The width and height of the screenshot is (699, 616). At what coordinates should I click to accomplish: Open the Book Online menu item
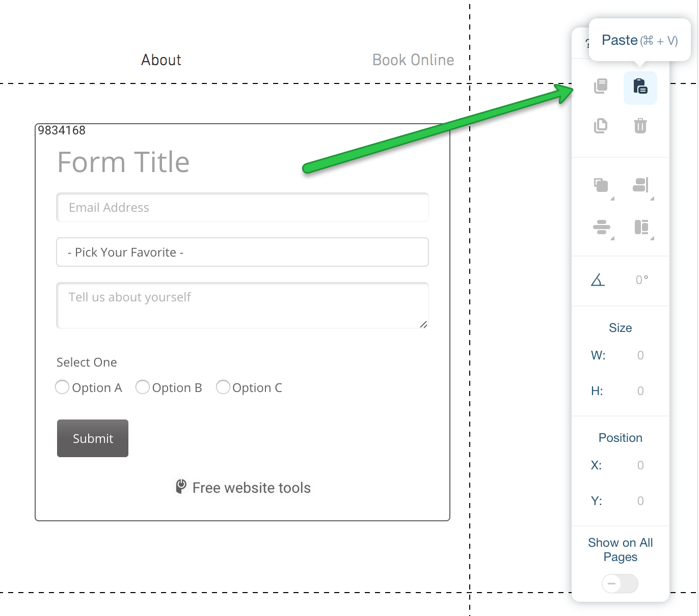tap(413, 60)
